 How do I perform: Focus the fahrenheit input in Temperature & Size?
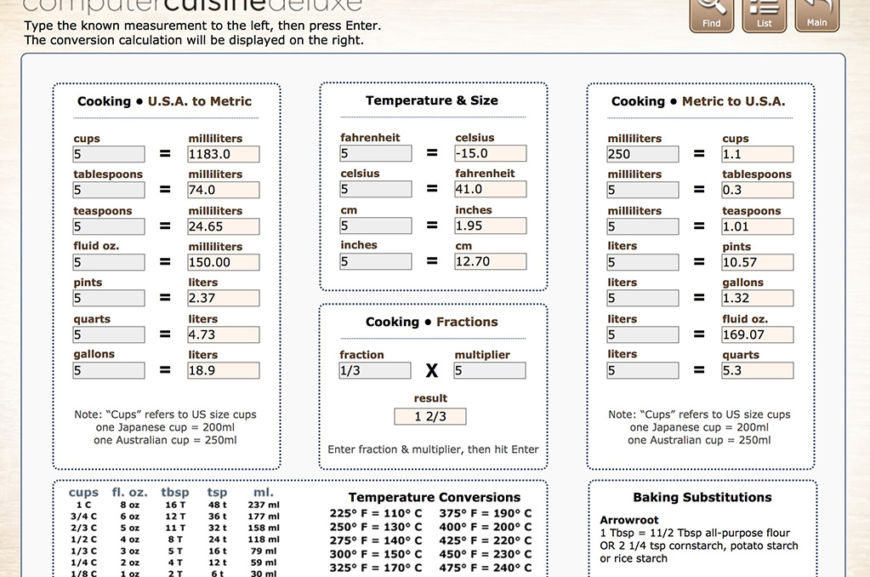click(376, 153)
